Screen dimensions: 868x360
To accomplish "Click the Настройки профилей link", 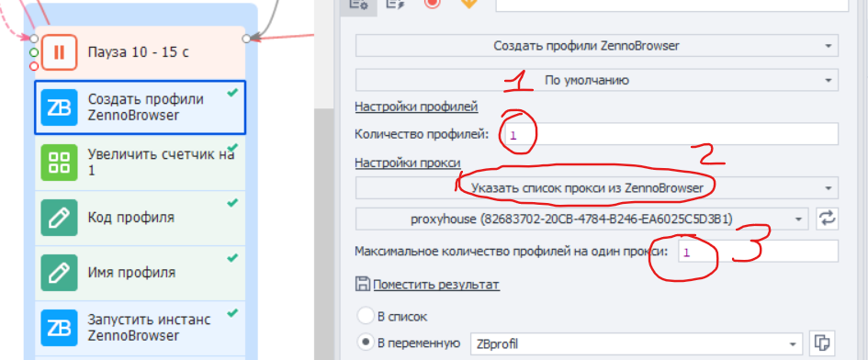I will [x=416, y=107].
